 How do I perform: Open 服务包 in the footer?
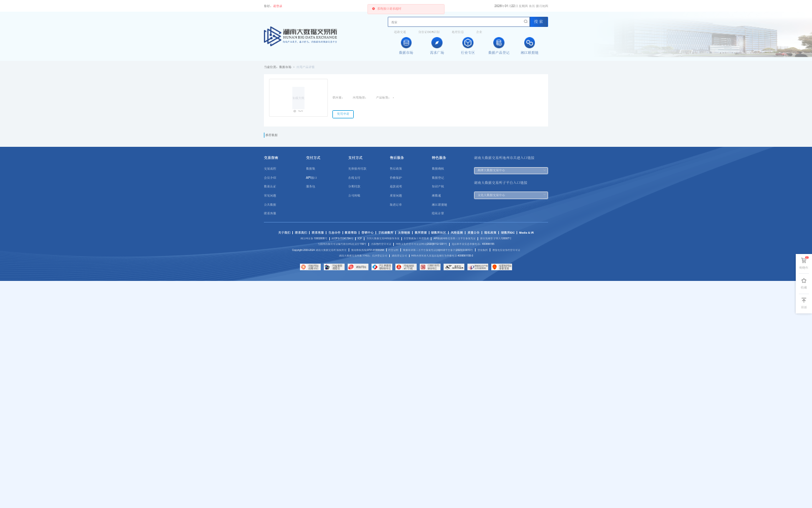point(311,186)
